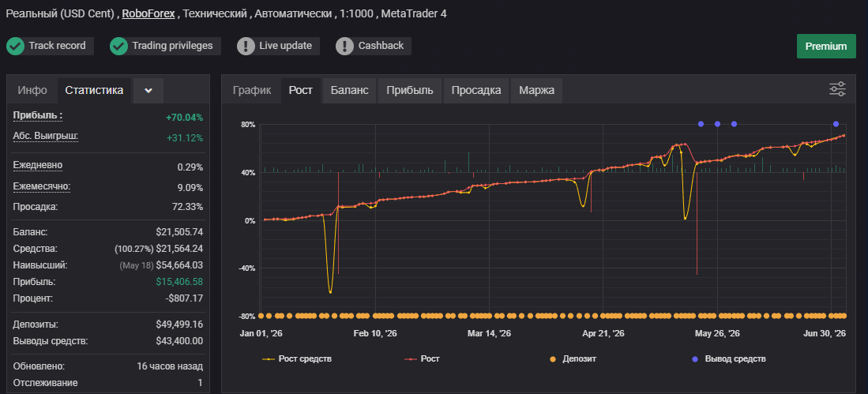Switch to the Маржа chart tab

click(536, 91)
